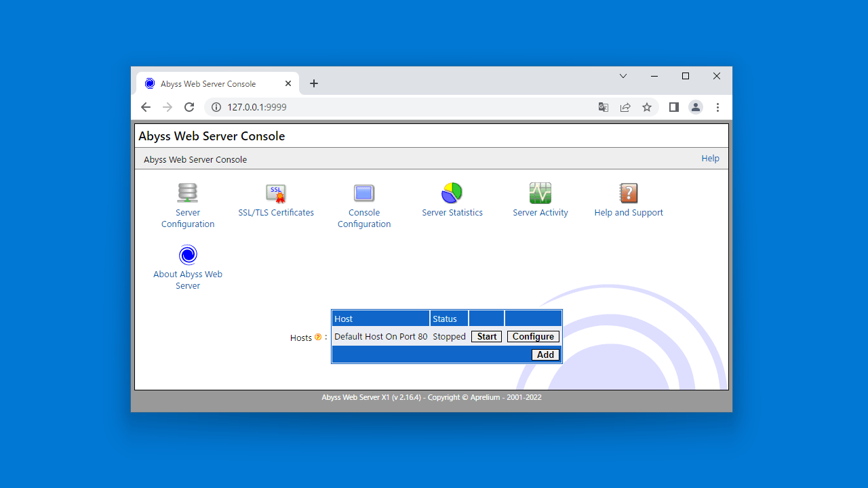868x488 pixels.
Task: Bookmark this page with the star icon
Action: pyautogui.click(x=647, y=107)
